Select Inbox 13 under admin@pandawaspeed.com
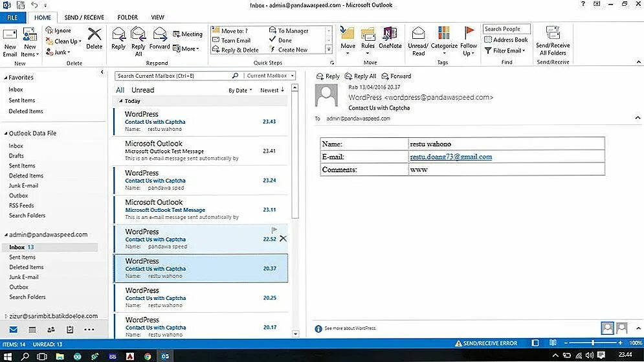 (x=50, y=247)
